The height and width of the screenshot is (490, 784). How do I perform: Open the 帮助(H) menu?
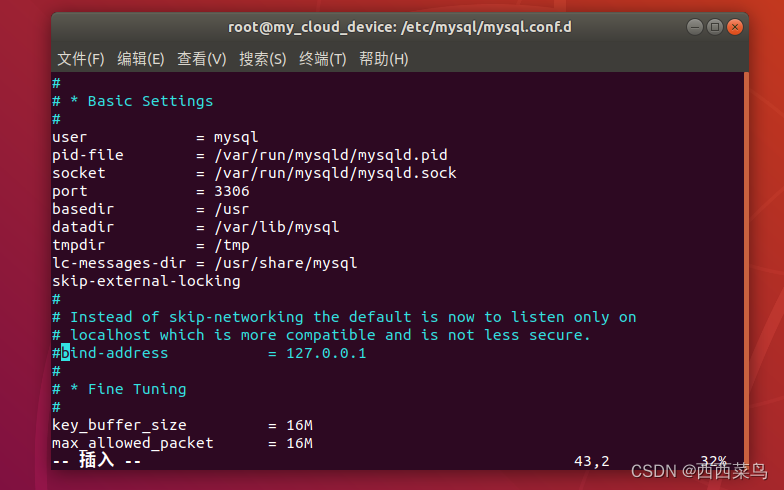(x=384, y=59)
